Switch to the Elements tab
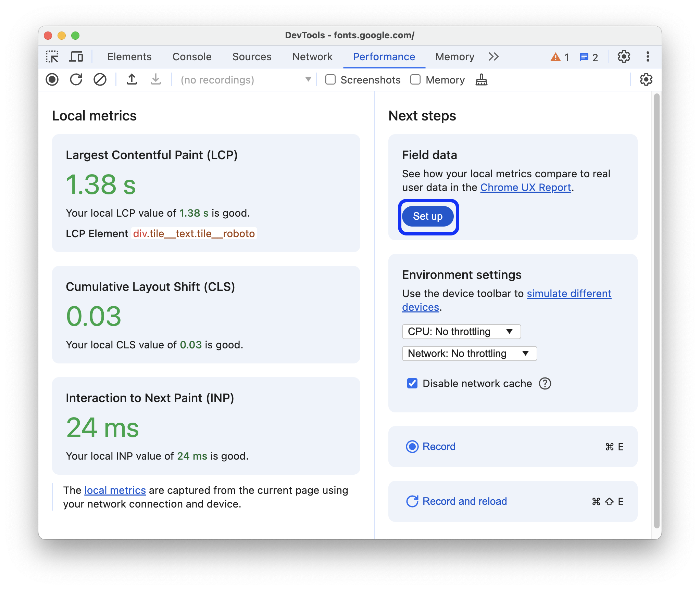Image resolution: width=700 pixels, height=590 pixels. [129, 57]
